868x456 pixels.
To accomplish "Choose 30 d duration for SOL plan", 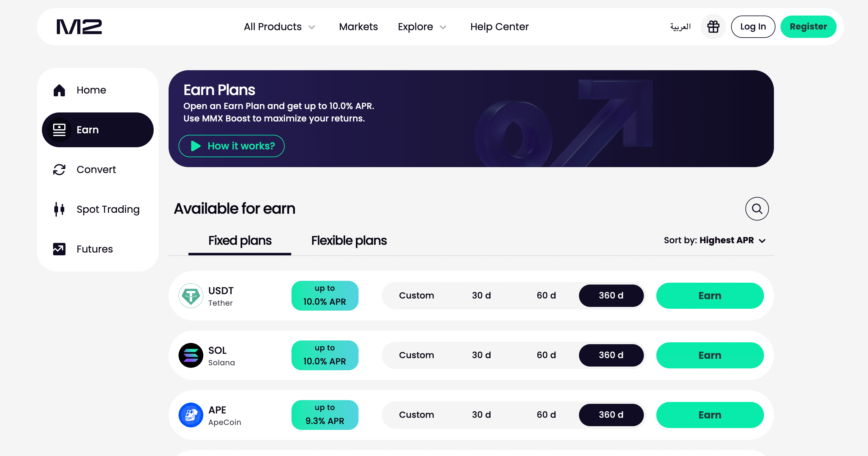I will (481, 355).
